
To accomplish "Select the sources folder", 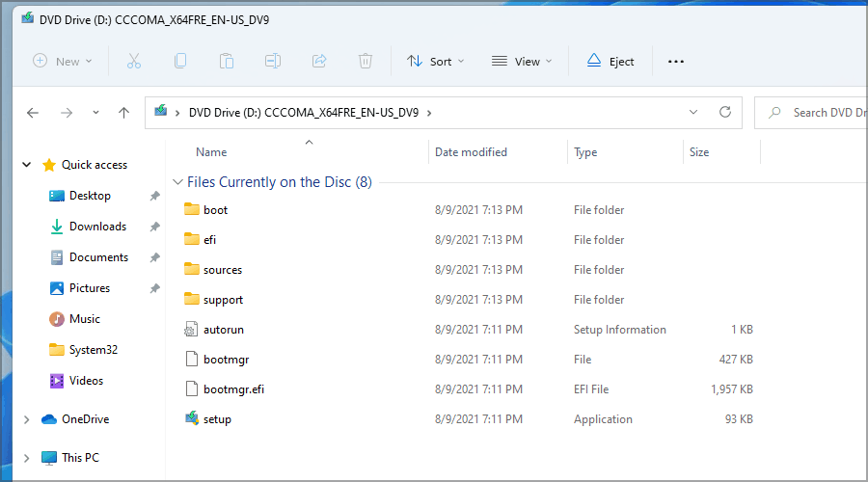I will point(222,270).
